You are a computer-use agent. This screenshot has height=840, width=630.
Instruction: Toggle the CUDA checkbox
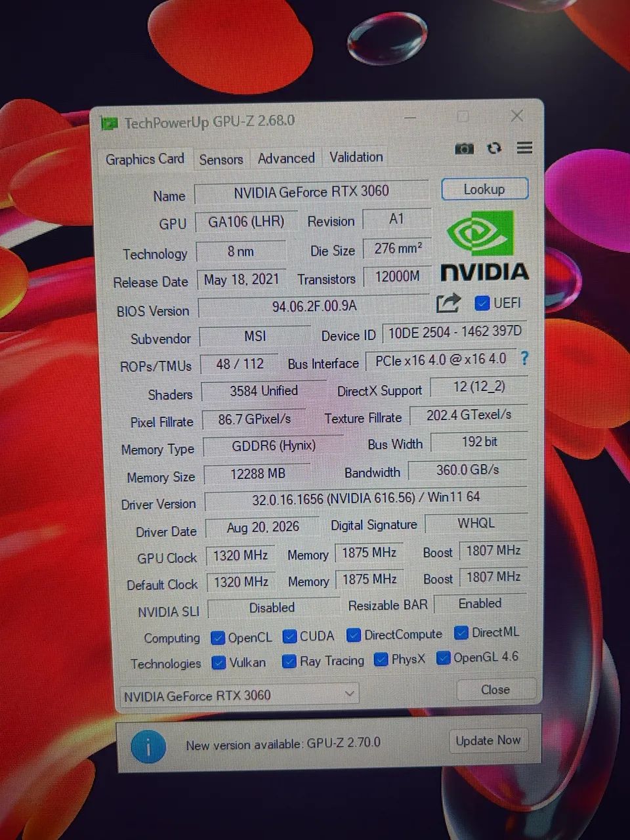pos(289,637)
